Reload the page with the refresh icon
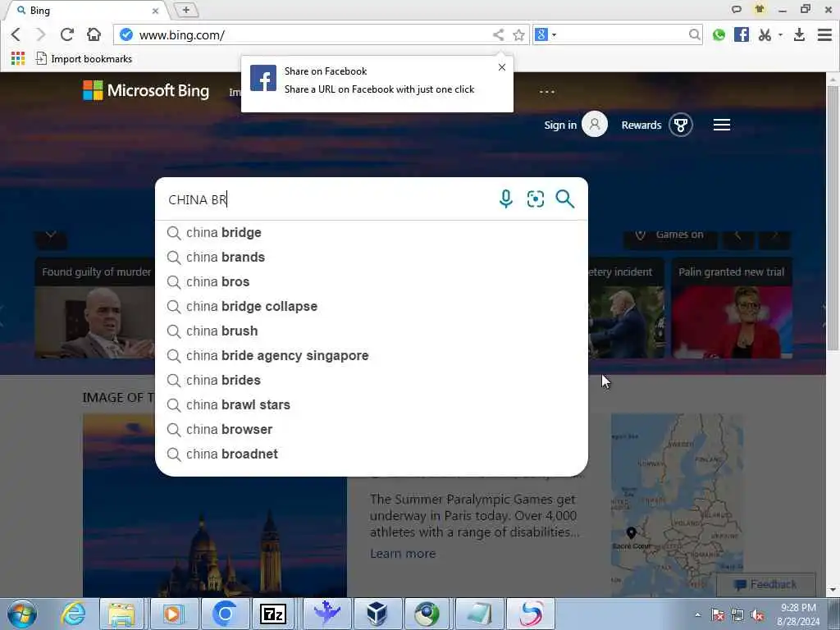 point(67,34)
